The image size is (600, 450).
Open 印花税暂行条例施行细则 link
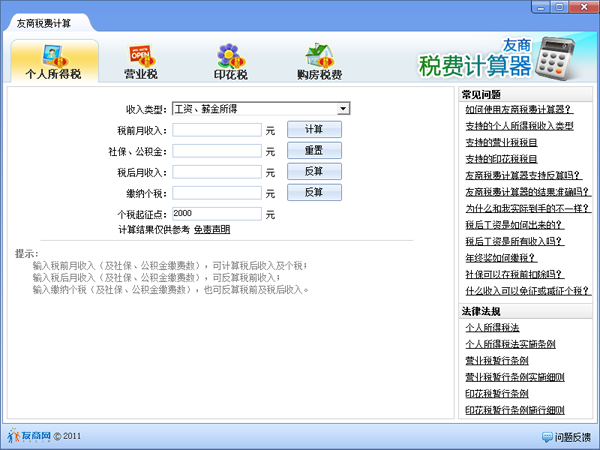(x=515, y=410)
